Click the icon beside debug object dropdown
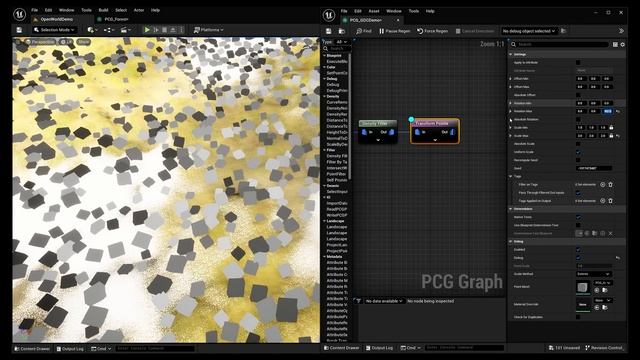Image resolution: width=640 pixels, height=360 pixels. pos(563,31)
